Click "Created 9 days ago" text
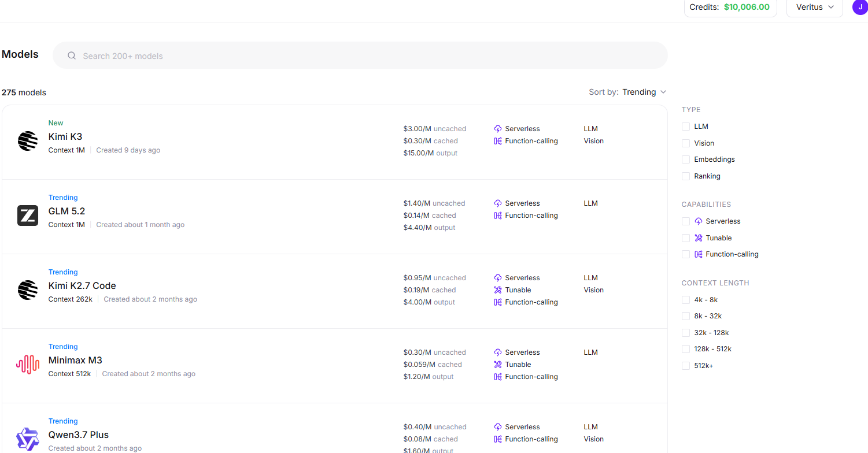 point(128,150)
